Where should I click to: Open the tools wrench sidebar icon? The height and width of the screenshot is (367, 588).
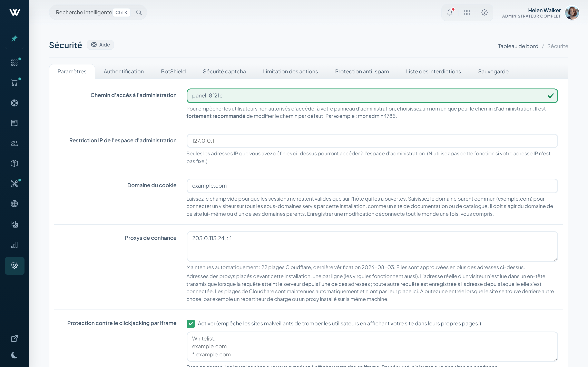[14, 183]
